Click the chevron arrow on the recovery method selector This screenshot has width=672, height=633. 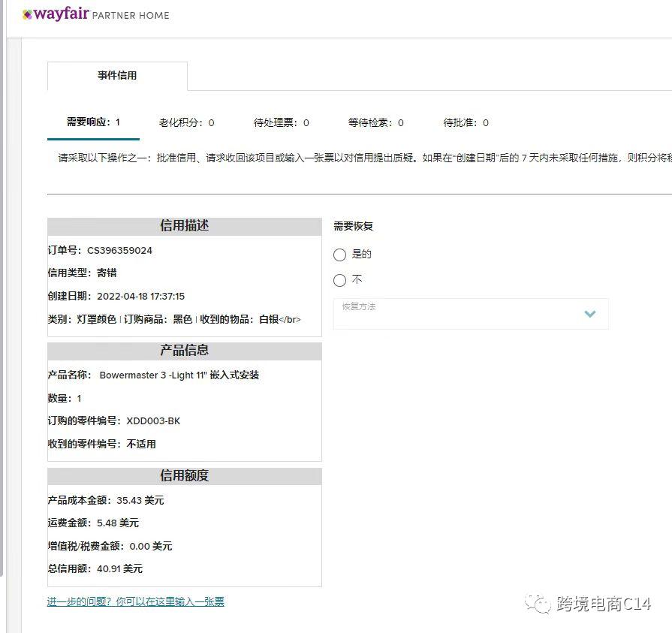[590, 314]
